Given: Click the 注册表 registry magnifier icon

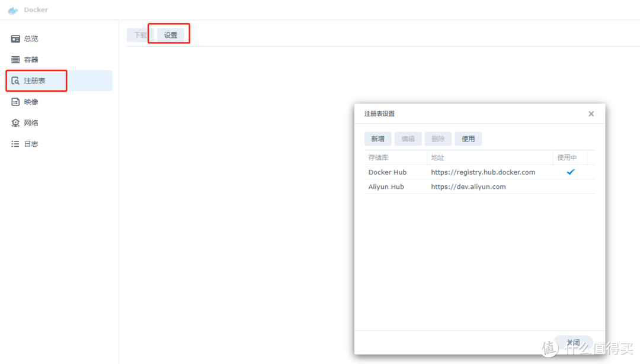Looking at the screenshot, I should point(15,80).
